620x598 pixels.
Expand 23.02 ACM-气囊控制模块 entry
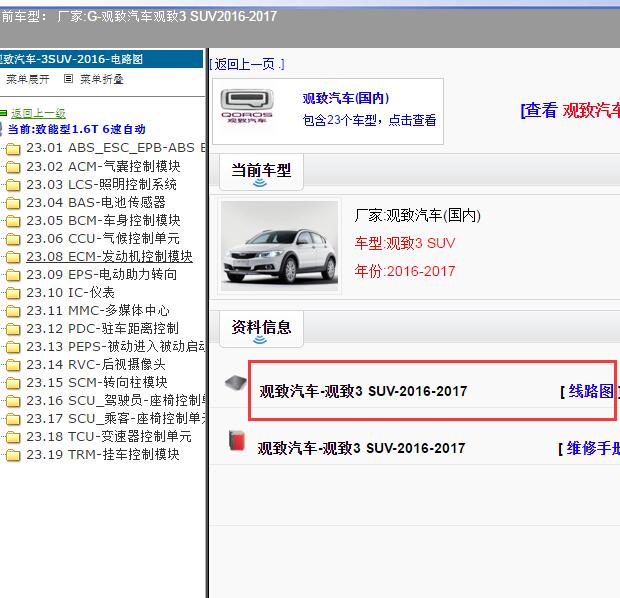click(103, 166)
